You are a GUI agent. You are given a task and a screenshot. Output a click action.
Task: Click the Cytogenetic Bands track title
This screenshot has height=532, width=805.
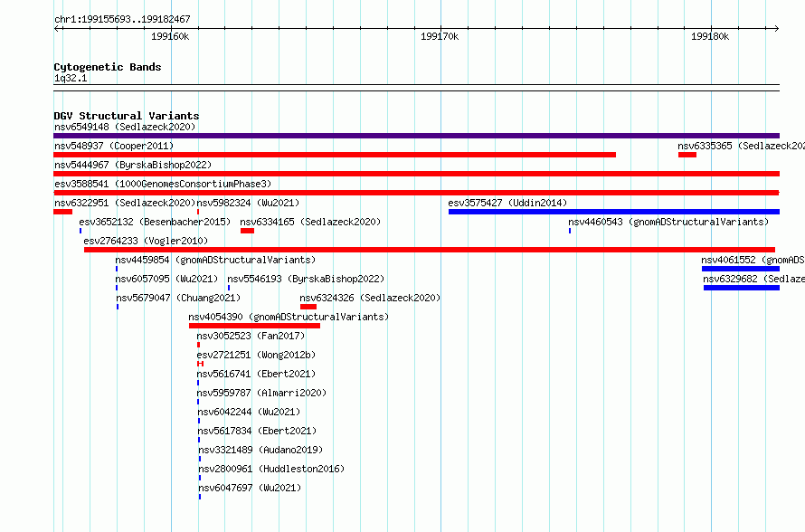click(108, 67)
